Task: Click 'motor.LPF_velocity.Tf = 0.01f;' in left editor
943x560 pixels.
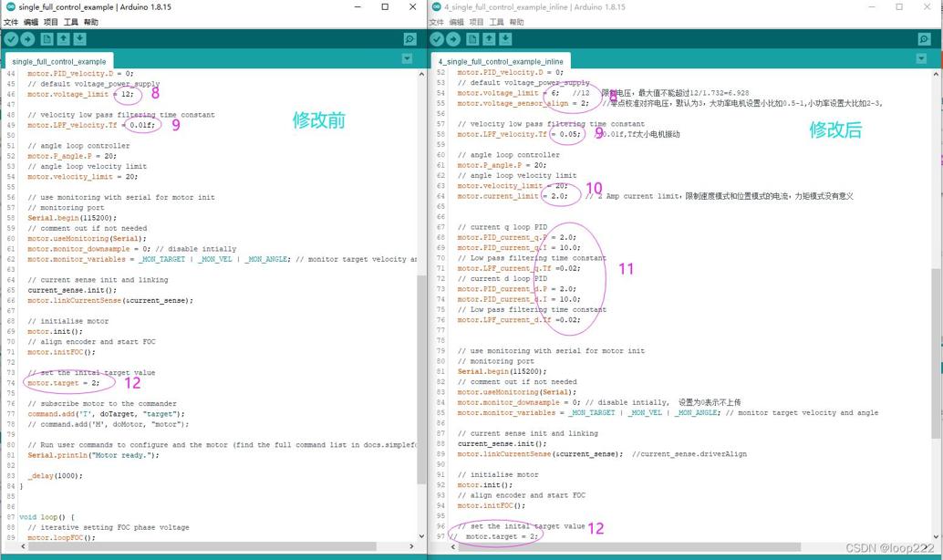Action: [x=91, y=125]
